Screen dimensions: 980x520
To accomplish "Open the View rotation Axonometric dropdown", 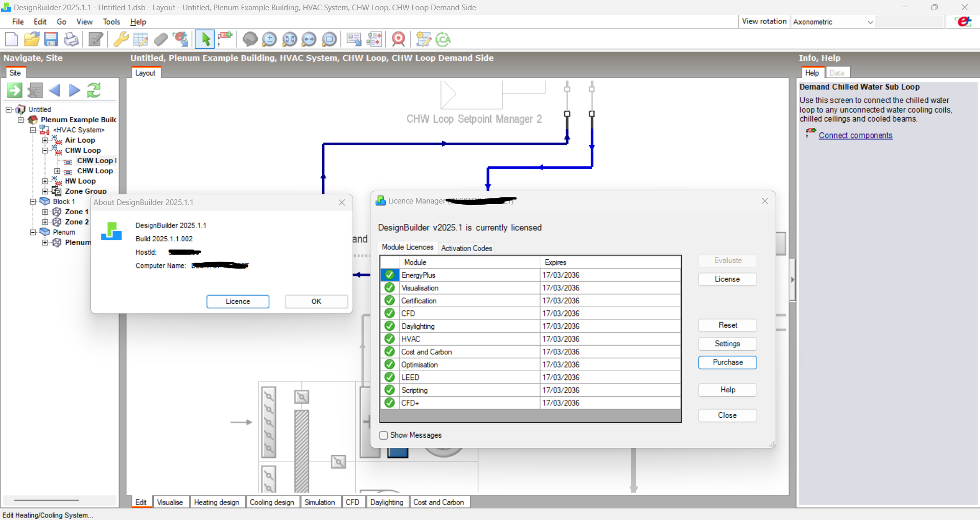I will pyautogui.click(x=833, y=22).
